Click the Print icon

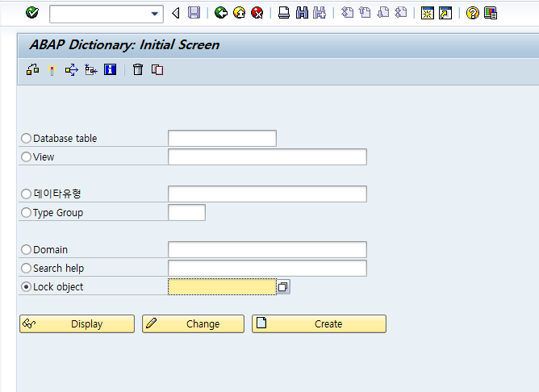coord(283,13)
